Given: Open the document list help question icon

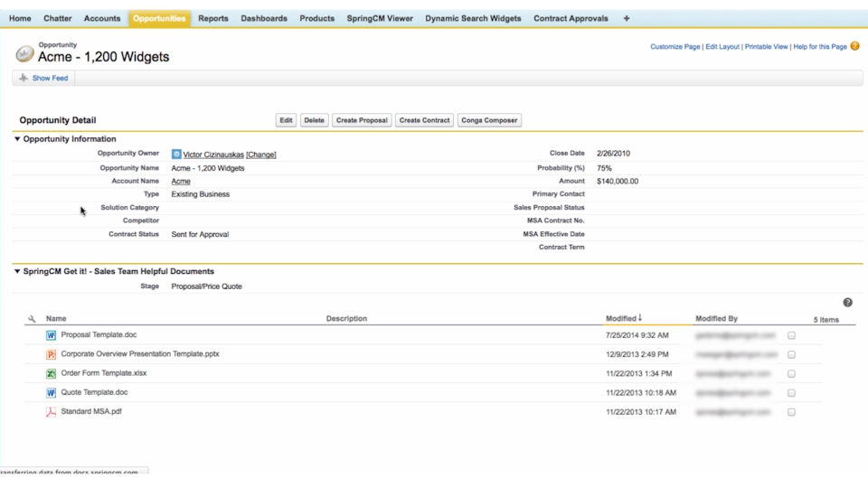Looking at the screenshot, I should click(847, 303).
